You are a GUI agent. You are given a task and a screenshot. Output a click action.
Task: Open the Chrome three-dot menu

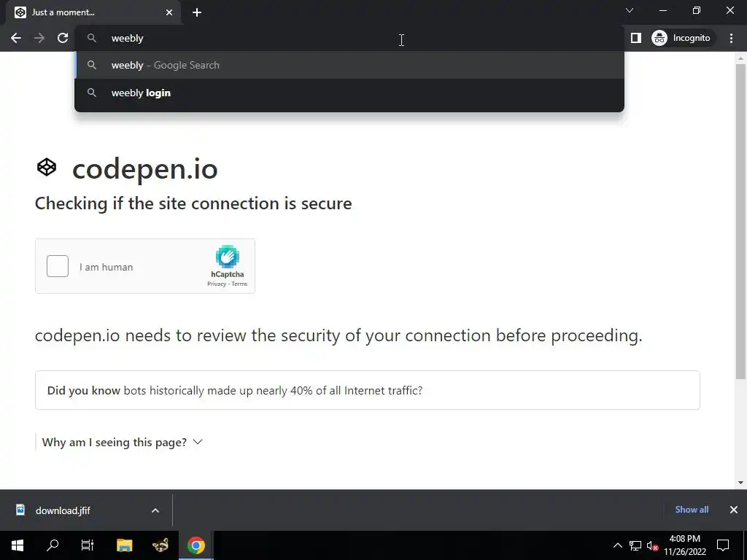731,38
